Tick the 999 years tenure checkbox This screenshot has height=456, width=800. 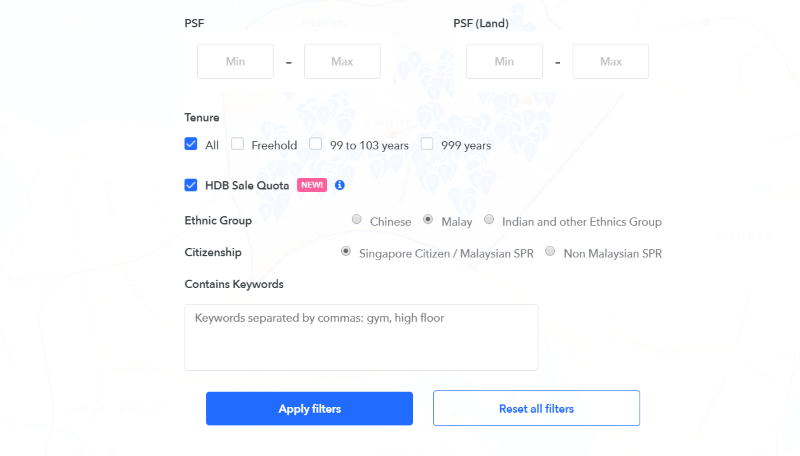tap(427, 144)
